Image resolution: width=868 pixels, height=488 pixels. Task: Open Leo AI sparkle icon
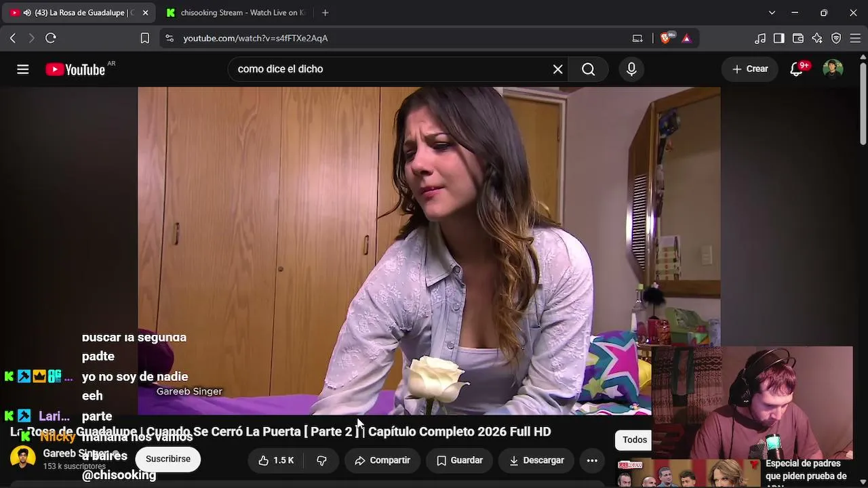[x=817, y=38]
